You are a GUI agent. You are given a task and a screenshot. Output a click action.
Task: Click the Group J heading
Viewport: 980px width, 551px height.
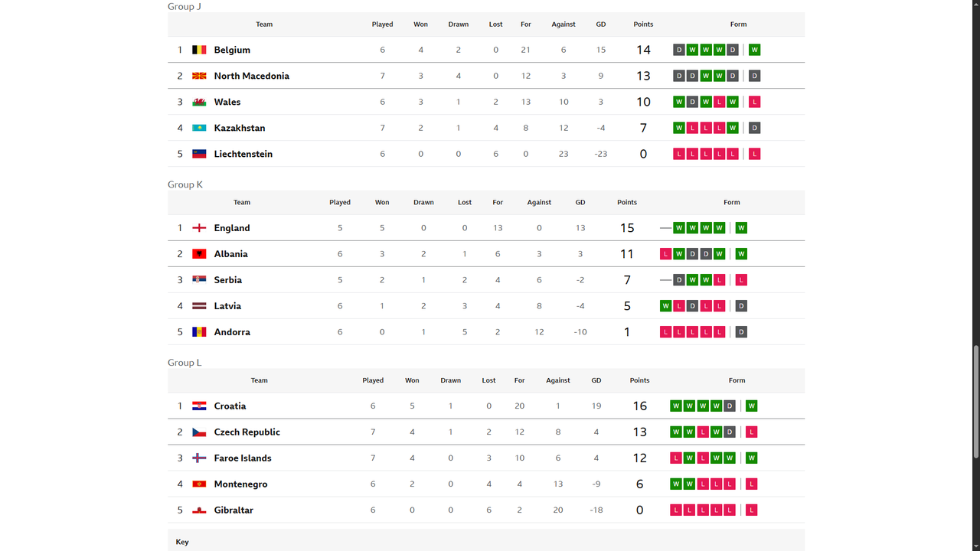[185, 6]
